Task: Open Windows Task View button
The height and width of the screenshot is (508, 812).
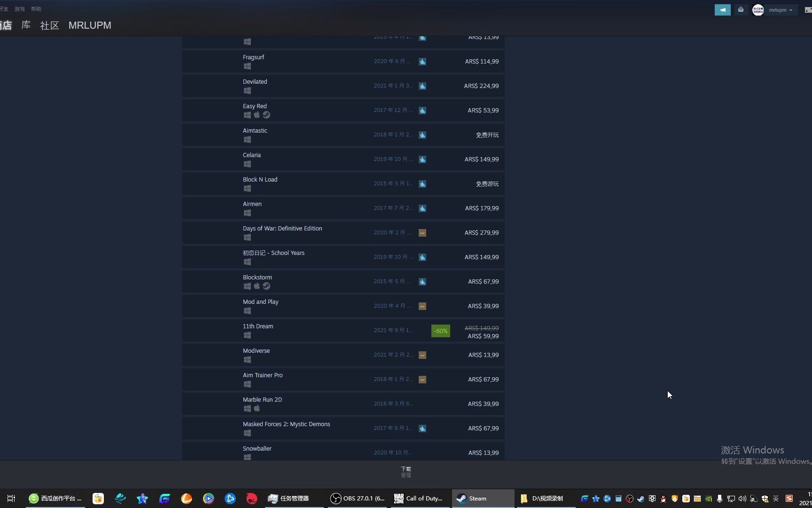Action: tap(11, 499)
